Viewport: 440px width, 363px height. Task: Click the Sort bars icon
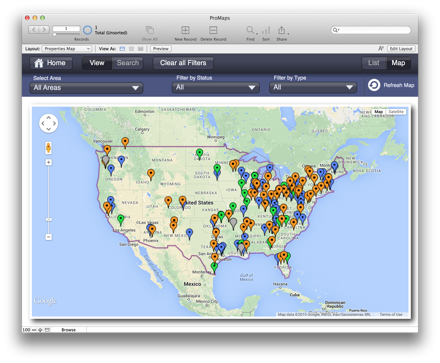[x=266, y=30]
